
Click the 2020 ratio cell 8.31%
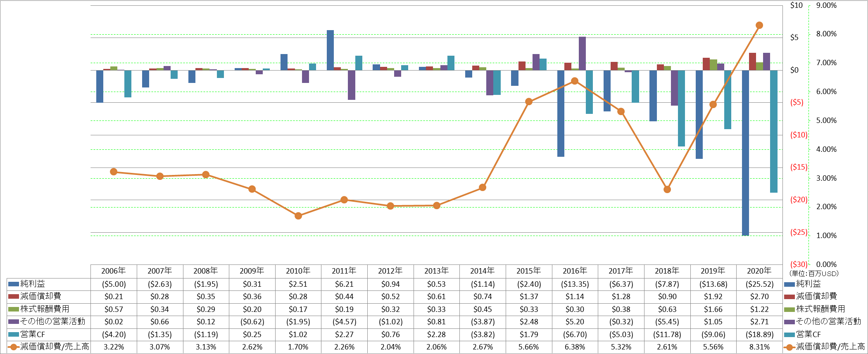coord(759,347)
